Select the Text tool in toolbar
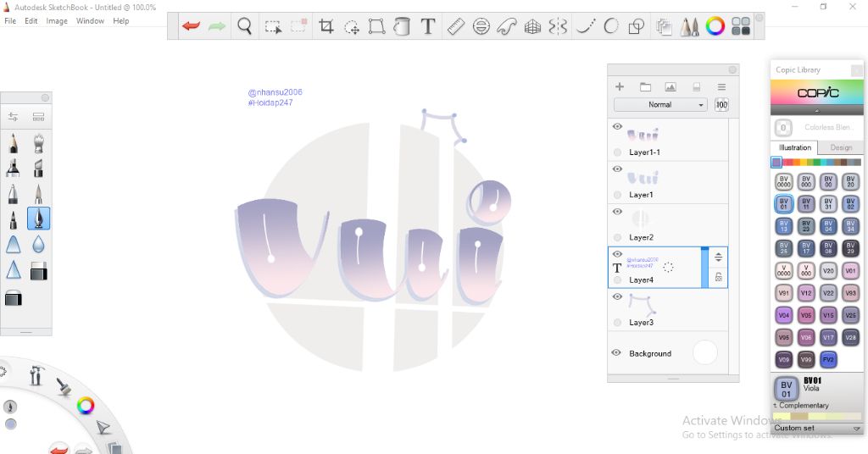Viewport: 868px width, 454px height. (x=427, y=26)
